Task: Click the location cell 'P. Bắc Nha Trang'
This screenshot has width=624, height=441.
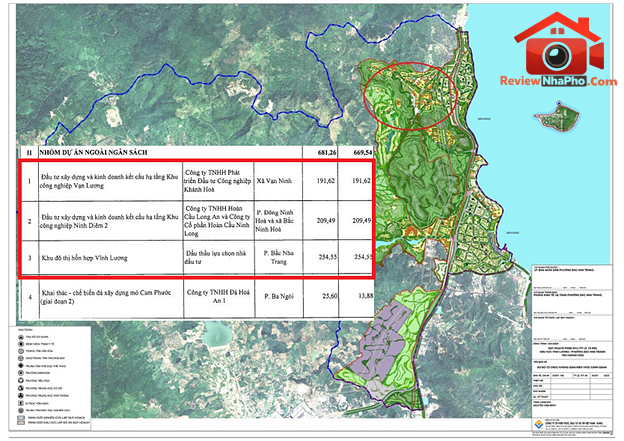Action: tap(279, 258)
